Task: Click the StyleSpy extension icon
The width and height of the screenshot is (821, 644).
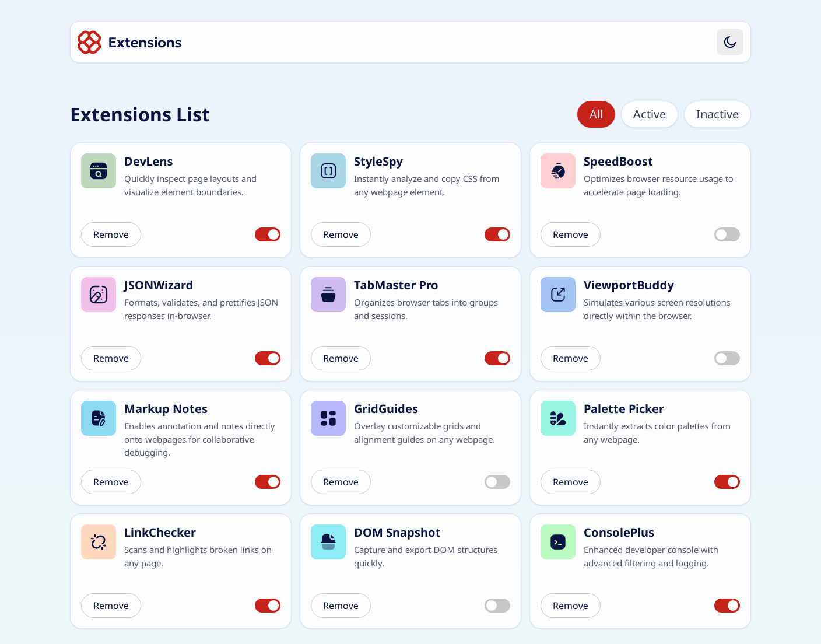Action: 328,171
